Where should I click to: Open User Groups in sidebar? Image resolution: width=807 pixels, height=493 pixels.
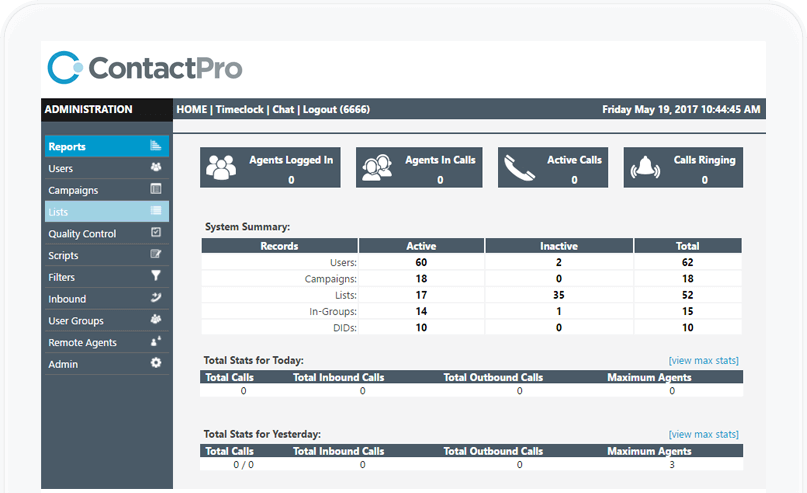tap(107, 321)
